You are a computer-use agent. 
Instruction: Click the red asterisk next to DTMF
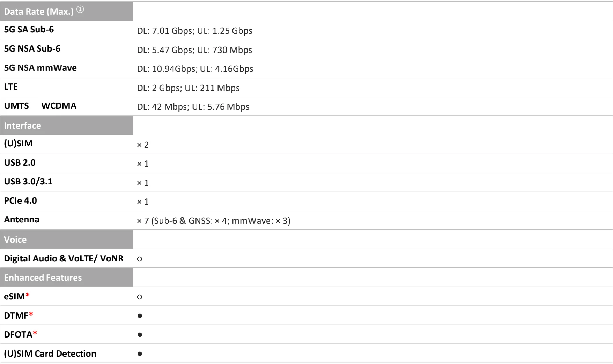click(31, 315)
